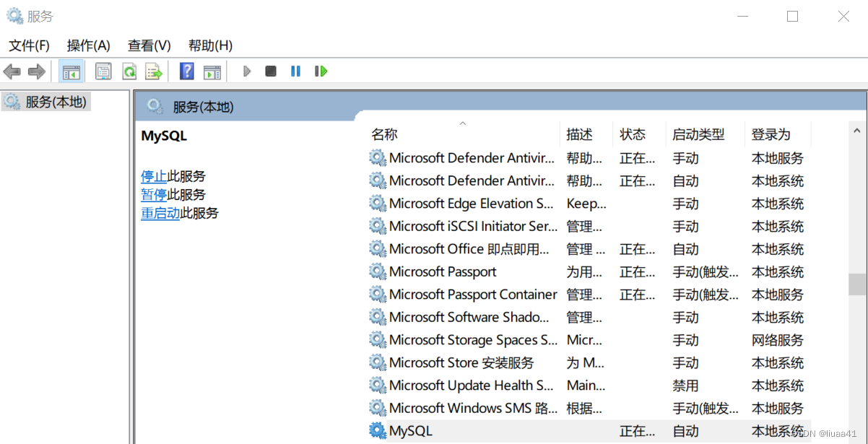Select 服务(本地) in the left panel

pos(45,101)
